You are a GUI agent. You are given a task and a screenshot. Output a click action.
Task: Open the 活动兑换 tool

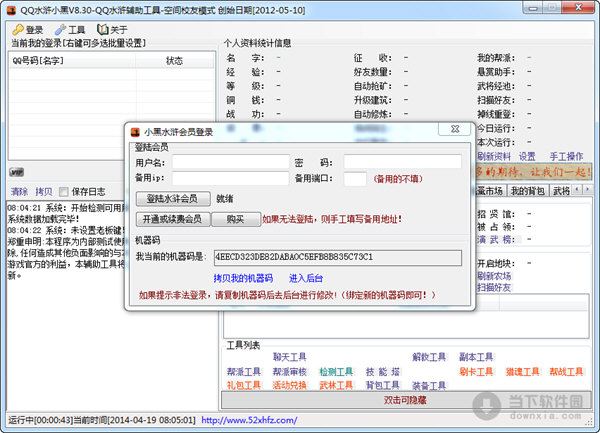coord(290,385)
